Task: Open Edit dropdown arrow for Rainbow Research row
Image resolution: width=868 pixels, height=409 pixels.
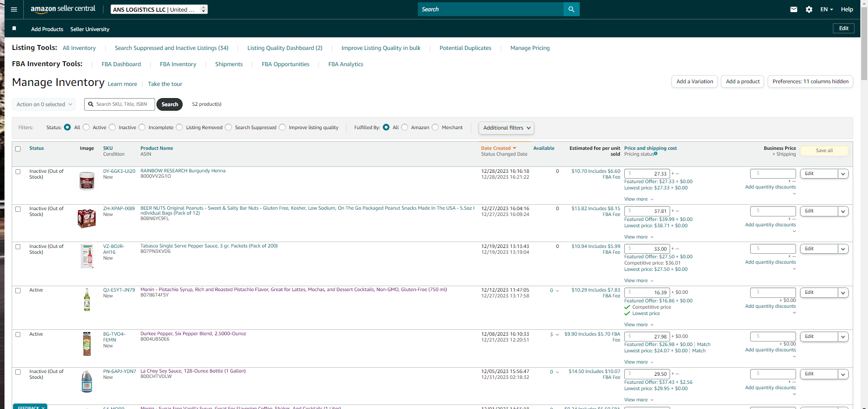Action: coord(843,174)
